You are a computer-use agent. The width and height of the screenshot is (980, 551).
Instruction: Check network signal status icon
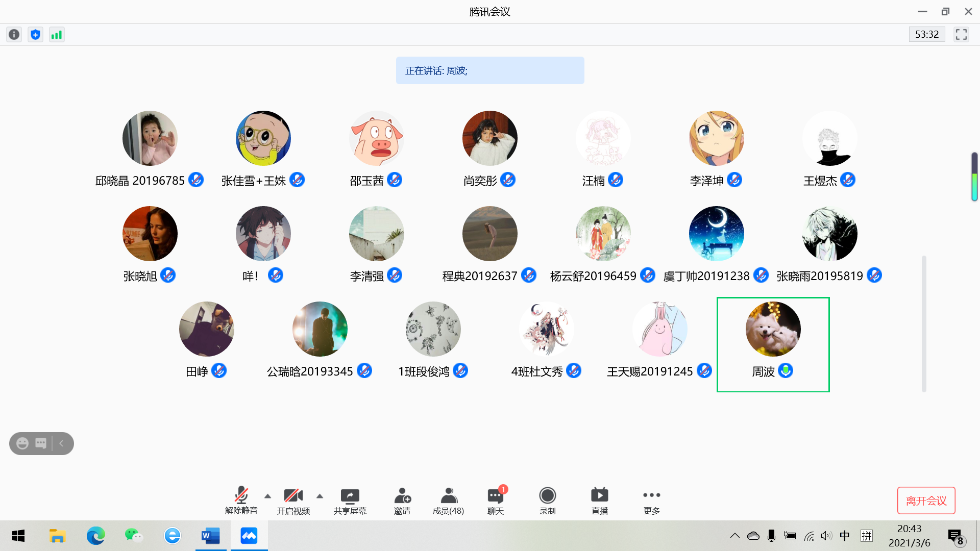click(57, 35)
